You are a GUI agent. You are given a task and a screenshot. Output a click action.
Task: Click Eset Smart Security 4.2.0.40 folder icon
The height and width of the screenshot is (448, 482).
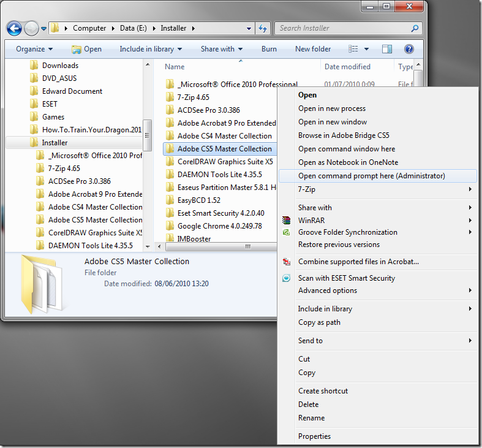pyautogui.click(x=170, y=213)
